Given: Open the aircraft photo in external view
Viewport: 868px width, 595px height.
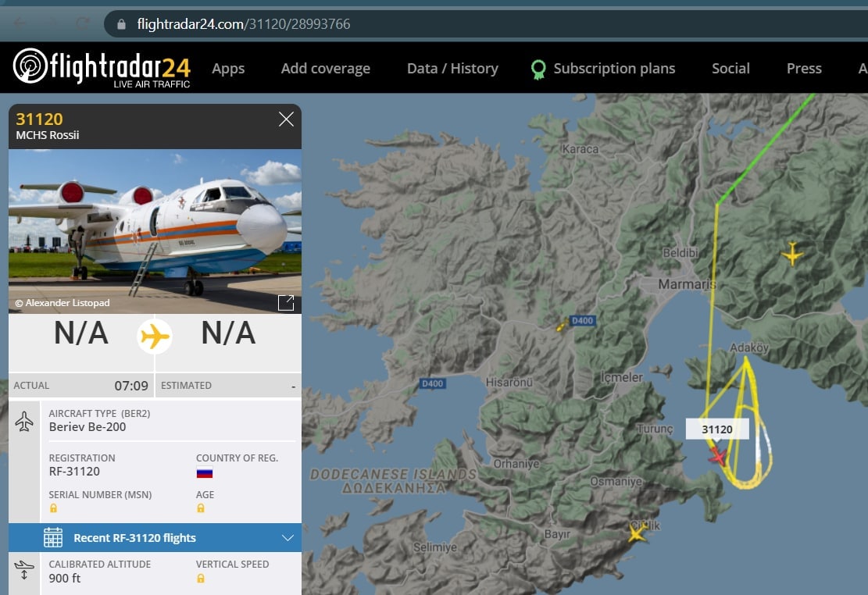Looking at the screenshot, I should 286,303.
